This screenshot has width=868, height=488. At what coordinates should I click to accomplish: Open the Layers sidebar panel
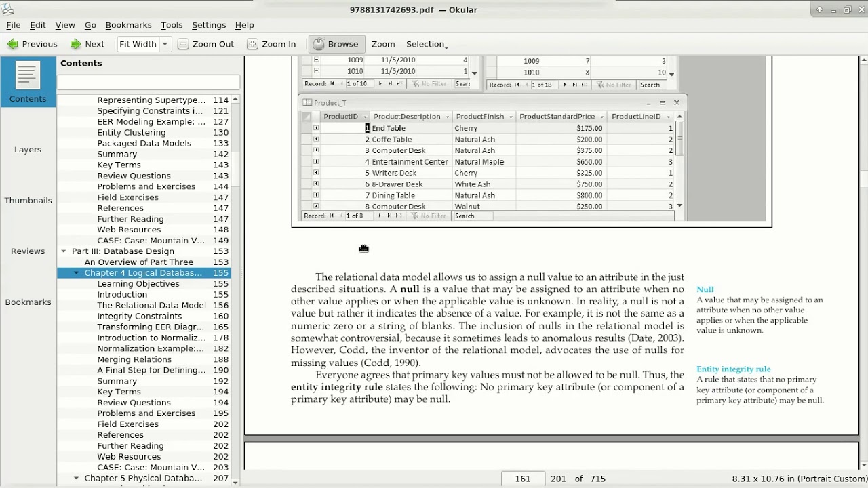[x=28, y=149]
